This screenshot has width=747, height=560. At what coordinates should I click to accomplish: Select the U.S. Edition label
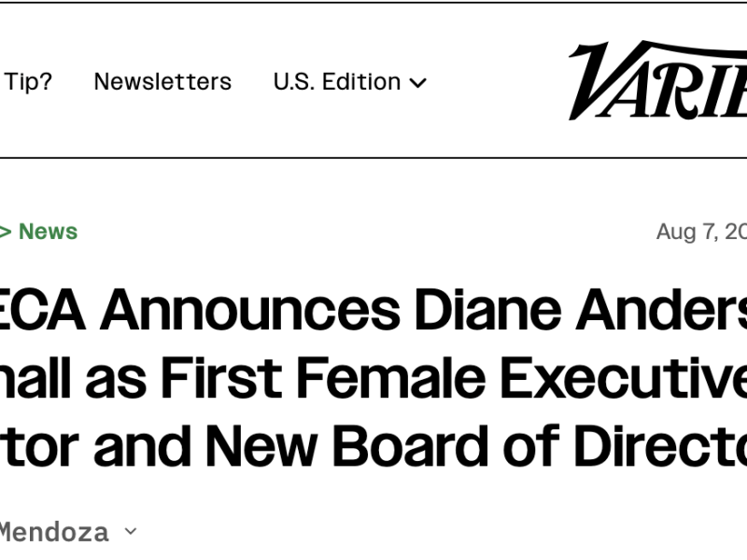click(x=338, y=81)
